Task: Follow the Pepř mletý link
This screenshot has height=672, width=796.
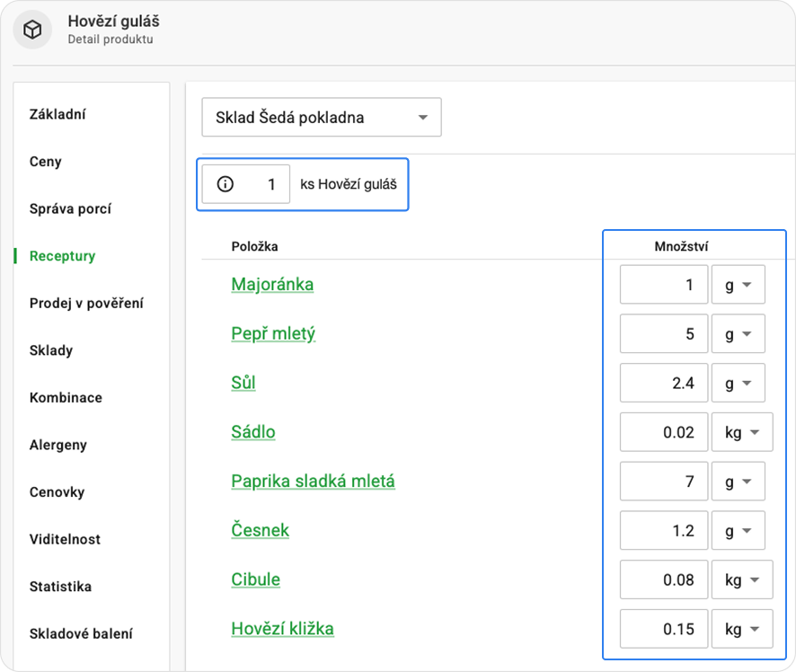Action: (273, 334)
